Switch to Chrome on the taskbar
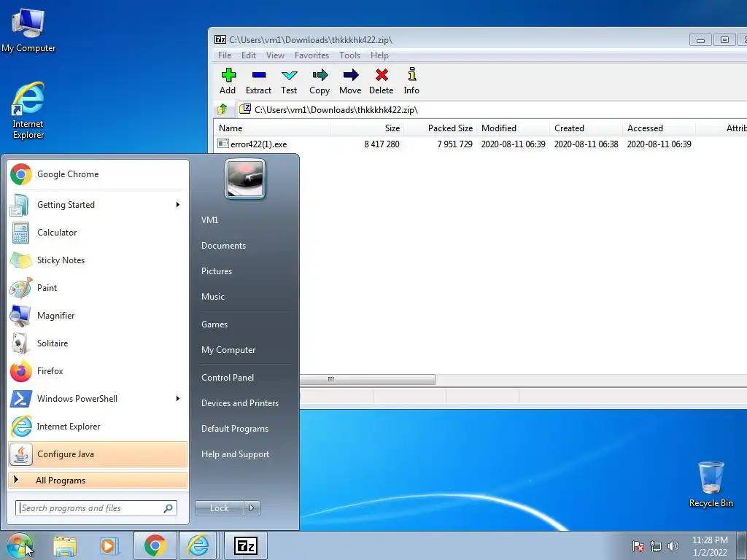 click(x=155, y=545)
